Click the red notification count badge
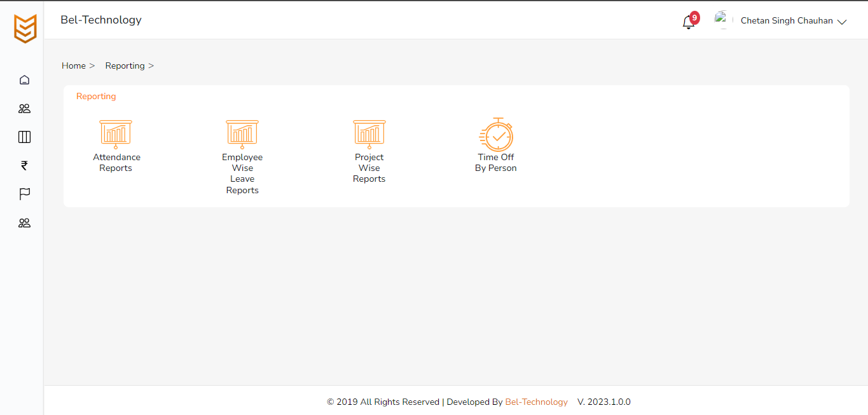This screenshot has height=415, width=868. click(694, 18)
